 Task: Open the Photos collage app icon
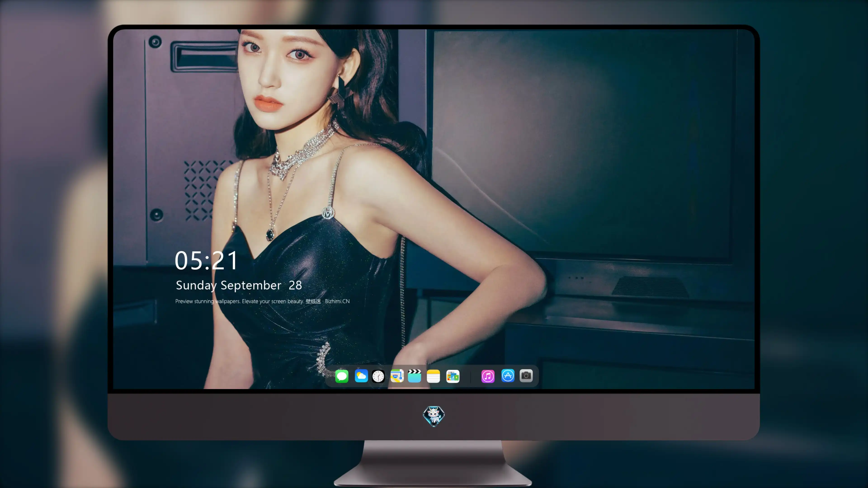coord(453,376)
